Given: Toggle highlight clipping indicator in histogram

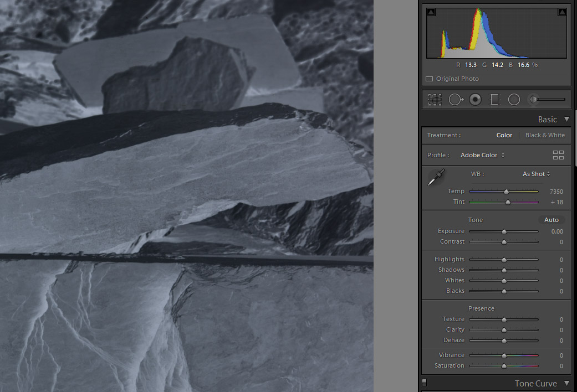Looking at the screenshot, I should (561, 12).
